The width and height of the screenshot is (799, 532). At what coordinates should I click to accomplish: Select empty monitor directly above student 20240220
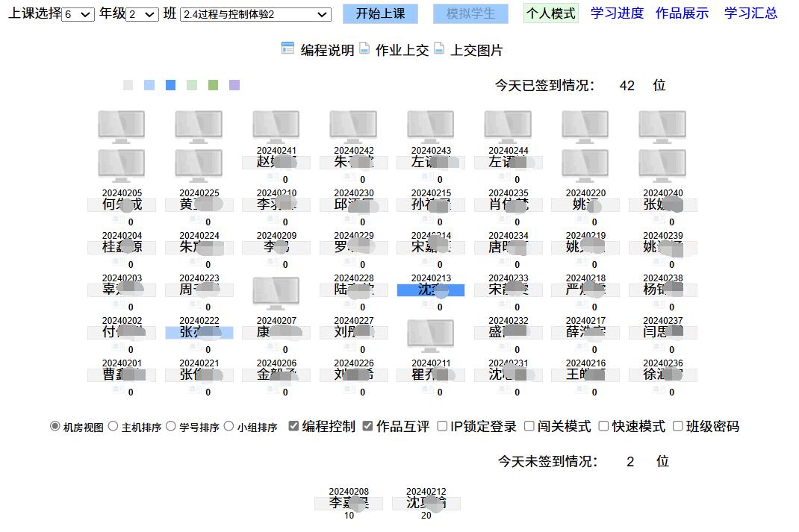click(585, 166)
